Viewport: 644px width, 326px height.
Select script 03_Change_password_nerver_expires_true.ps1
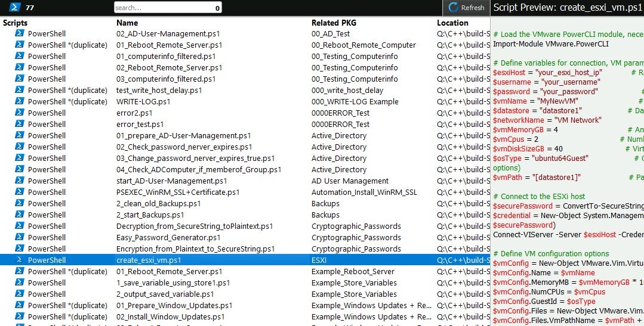coord(196,158)
